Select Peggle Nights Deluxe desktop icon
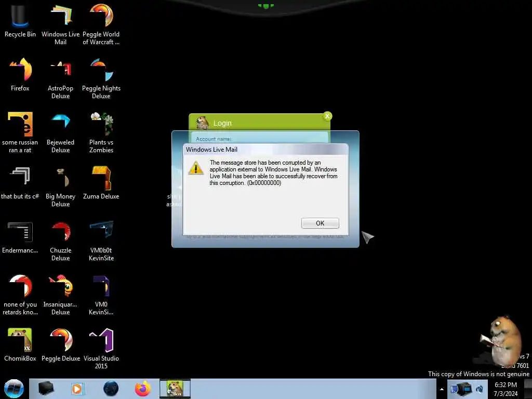This screenshot has width=532, height=399. pos(101,79)
